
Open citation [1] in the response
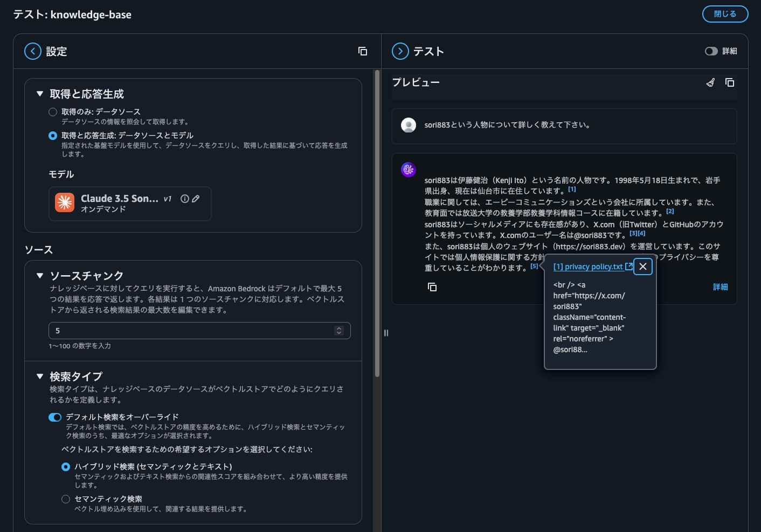tap(572, 189)
